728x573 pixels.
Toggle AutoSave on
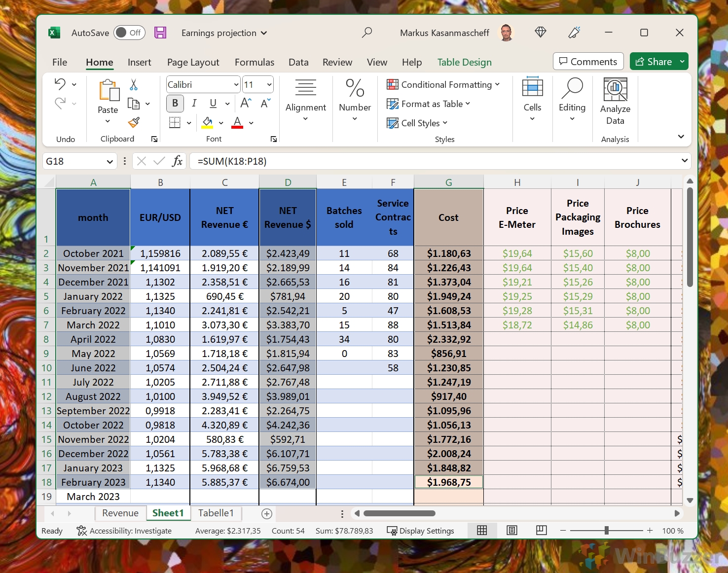tap(129, 33)
